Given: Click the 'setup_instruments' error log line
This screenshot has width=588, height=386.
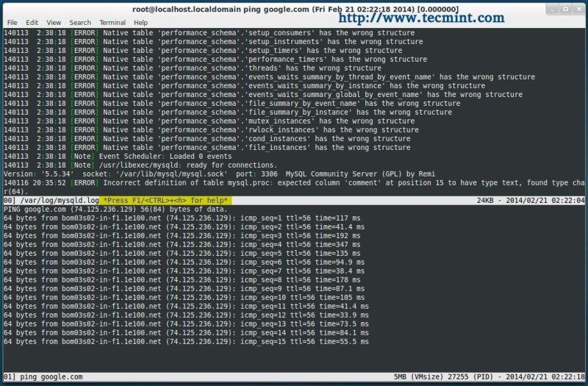Looking at the screenshot, I should point(213,42).
